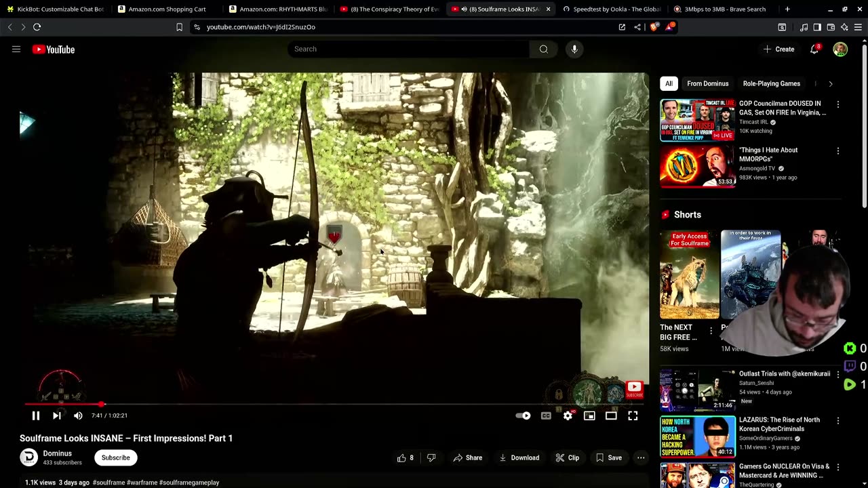868x488 pixels.
Task: Show more filter chips with right arrow
Action: (x=831, y=83)
